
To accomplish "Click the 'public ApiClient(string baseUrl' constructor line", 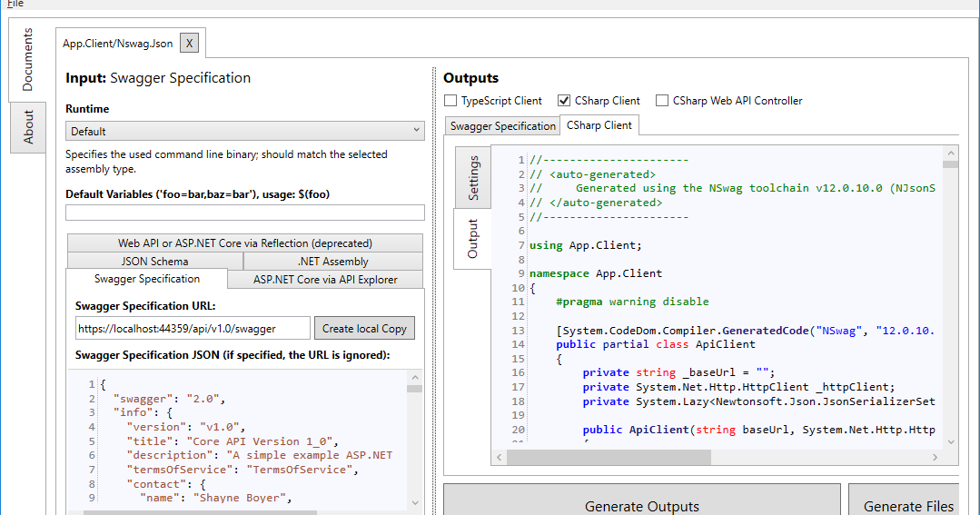I will [758, 430].
